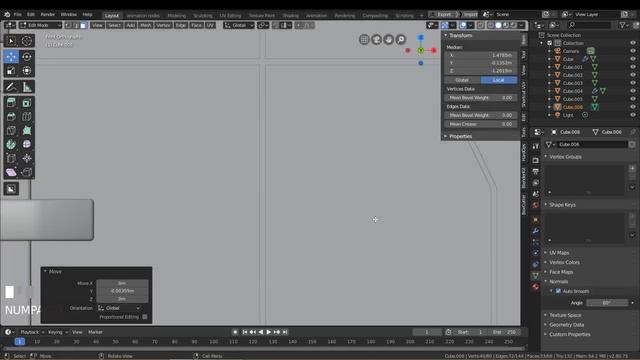Toggle visibility of Collection
The width and height of the screenshot is (640, 360).
pos(633,43)
